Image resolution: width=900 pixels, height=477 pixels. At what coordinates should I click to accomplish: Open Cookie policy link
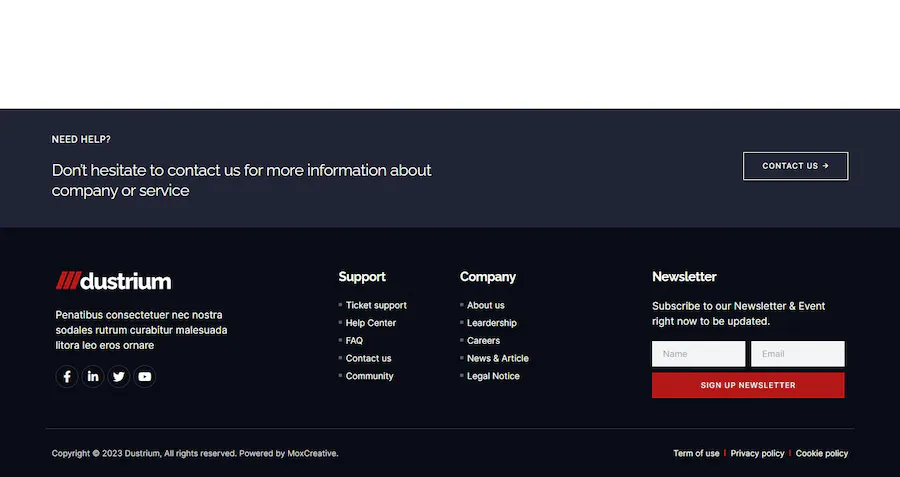point(822,453)
